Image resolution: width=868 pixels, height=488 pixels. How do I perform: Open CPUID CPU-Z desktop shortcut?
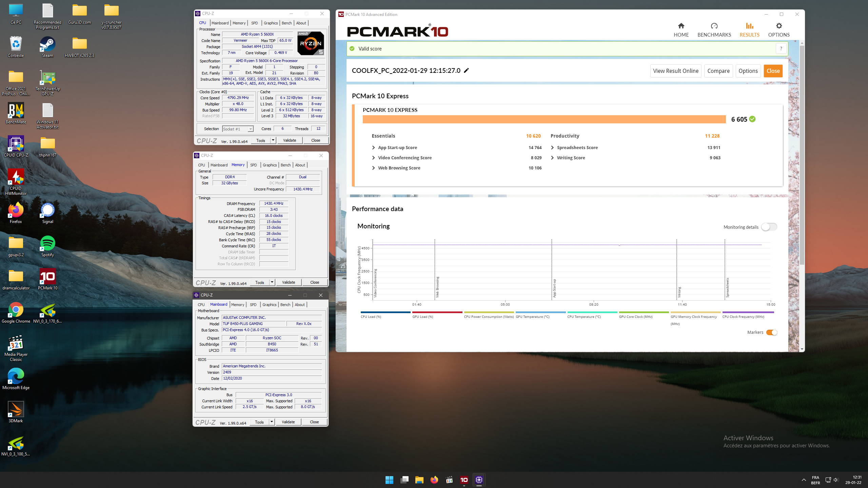(x=16, y=146)
